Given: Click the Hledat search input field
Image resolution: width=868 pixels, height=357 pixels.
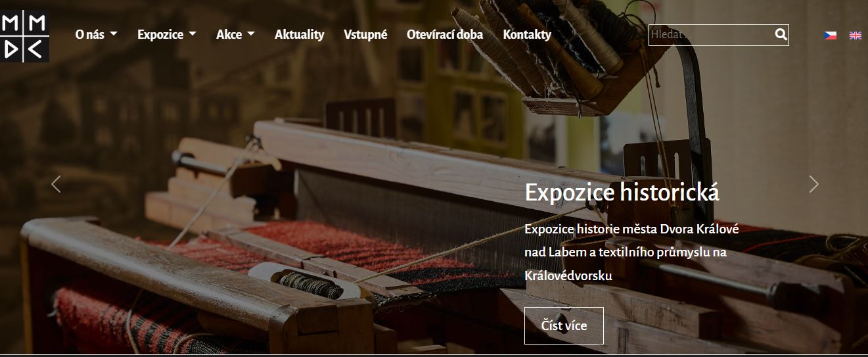Looking at the screenshot, I should pos(711,35).
